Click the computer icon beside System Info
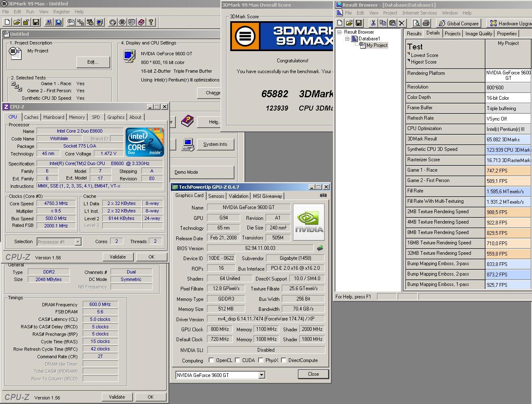This screenshot has height=404, width=532. [x=188, y=144]
